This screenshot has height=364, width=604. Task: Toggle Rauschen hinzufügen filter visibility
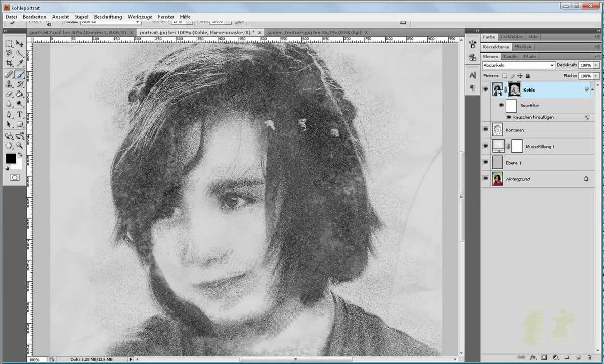509,117
